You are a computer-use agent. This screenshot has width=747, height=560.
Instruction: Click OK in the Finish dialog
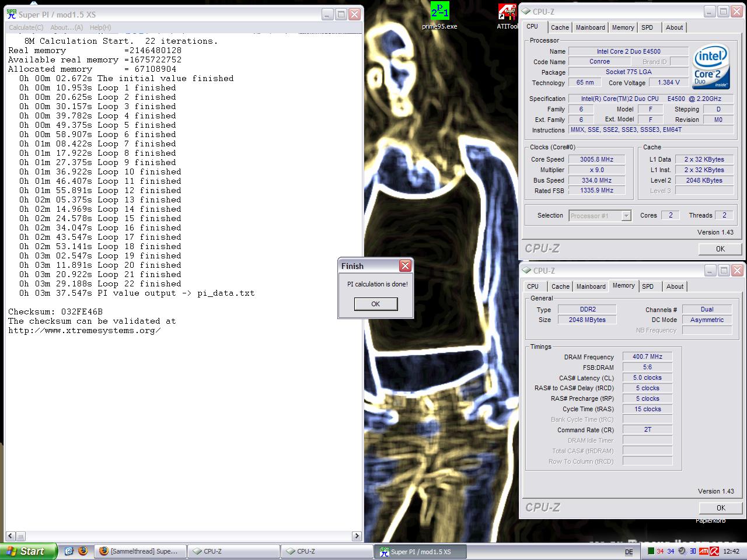[376, 304]
